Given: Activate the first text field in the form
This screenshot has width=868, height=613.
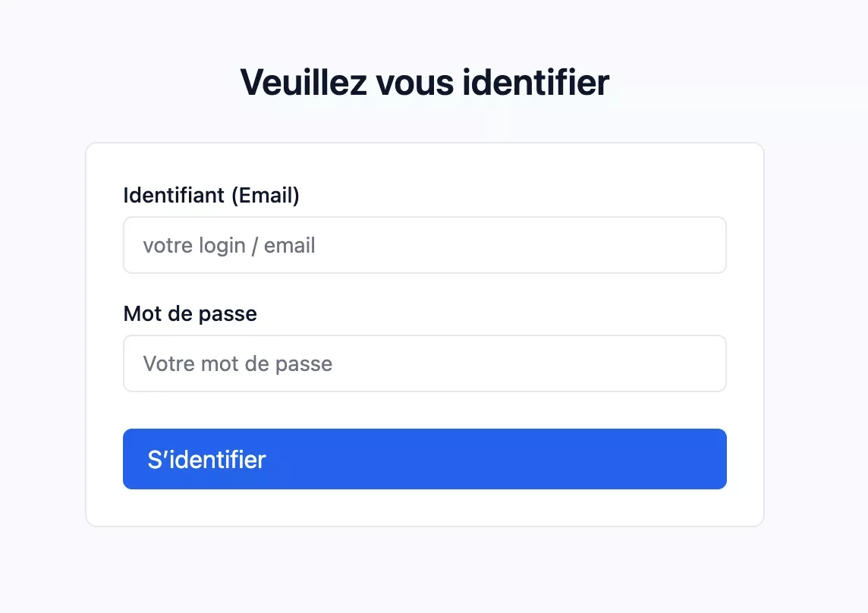Looking at the screenshot, I should click(425, 245).
